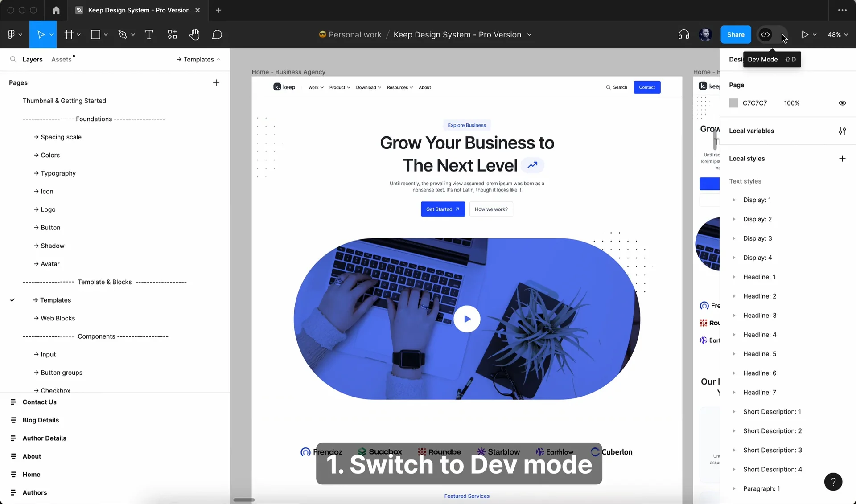The image size is (856, 504).
Task: Open the zoom 48% dropdown
Action: (x=838, y=34)
